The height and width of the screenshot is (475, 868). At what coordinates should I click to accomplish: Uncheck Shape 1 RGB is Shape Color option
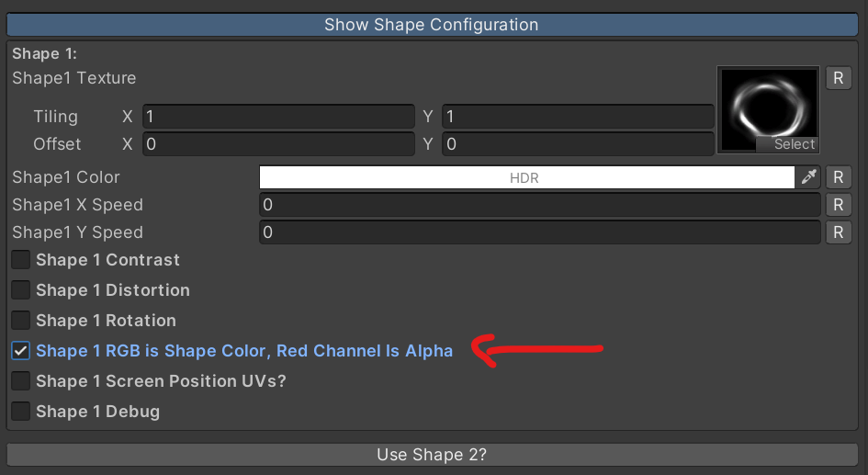[x=20, y=350]
